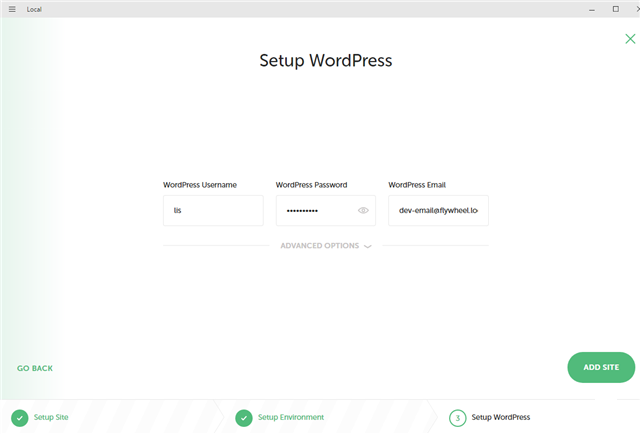Image resolution: width=640 pixels, height=434 pixels.
Task: Expand the Advanced Options section
Action: (326, 246)
